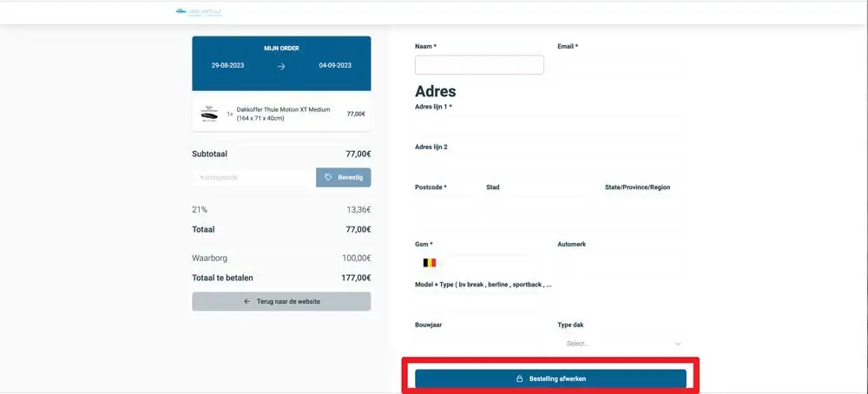
Task: Focus the Adres lijn 1 field
Action: [551, 125]
